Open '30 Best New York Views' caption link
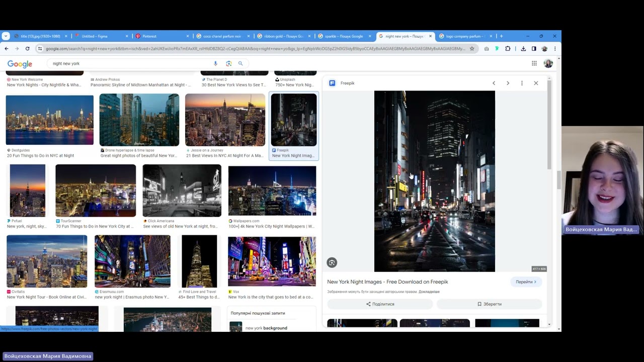The height and width of the screenshot is (362, 644). point(234,85)
